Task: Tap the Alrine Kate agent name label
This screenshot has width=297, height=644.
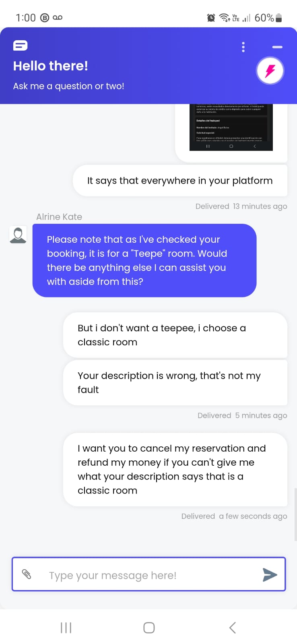Action: (x=59, y=217)
